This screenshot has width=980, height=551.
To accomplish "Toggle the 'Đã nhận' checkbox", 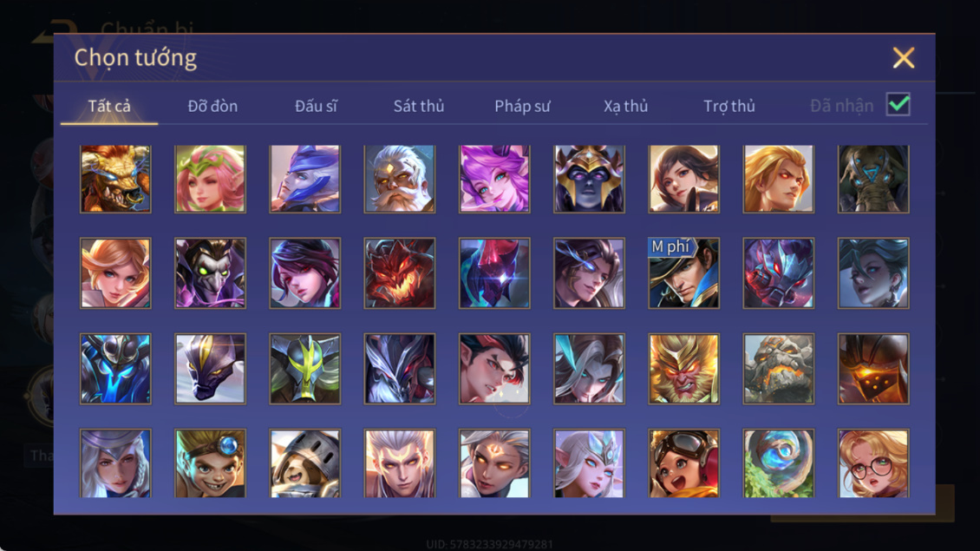I will (898, 104).
